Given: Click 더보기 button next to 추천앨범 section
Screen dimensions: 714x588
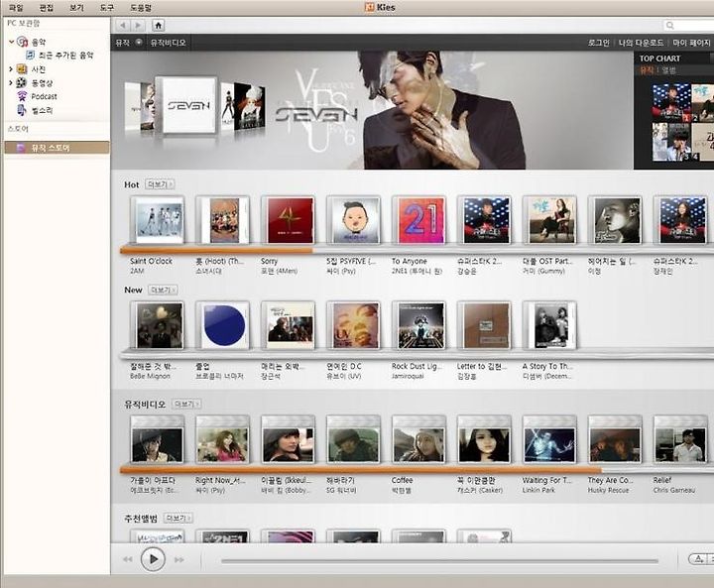Looking at the screenshot, I should click(178, 519).
